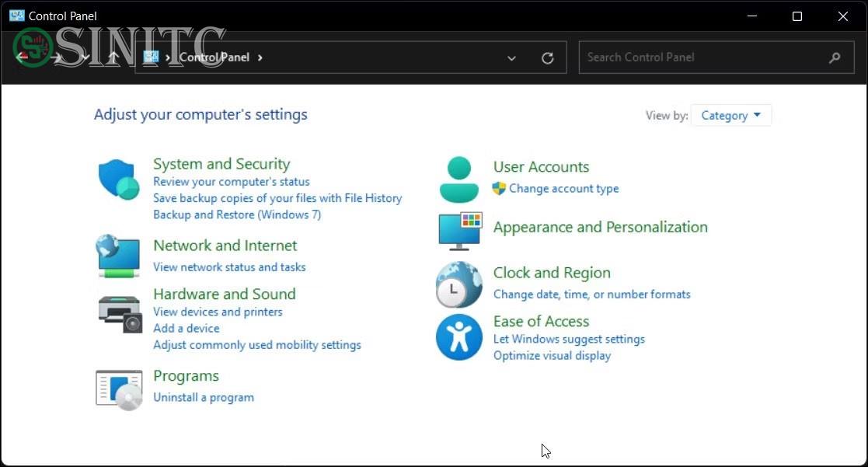Open the Hardware and Sound heading link

pos(225,294)
